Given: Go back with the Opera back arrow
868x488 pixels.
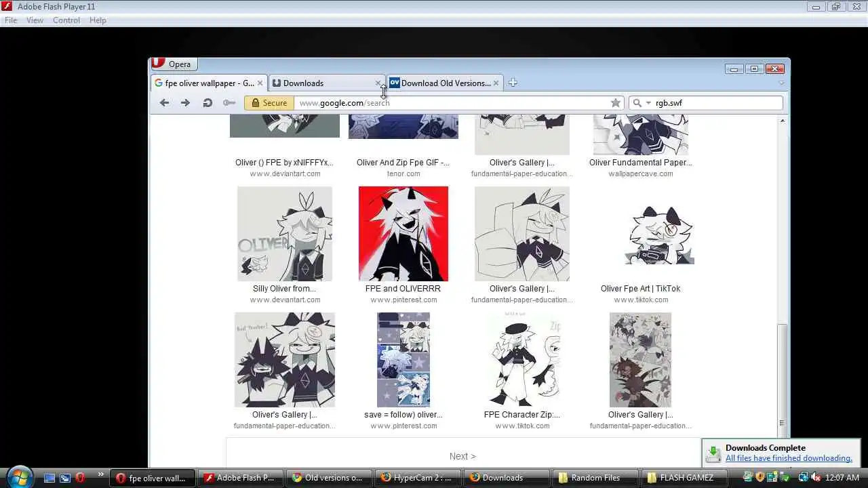Looking at the screenshot, I should (164, 103).
